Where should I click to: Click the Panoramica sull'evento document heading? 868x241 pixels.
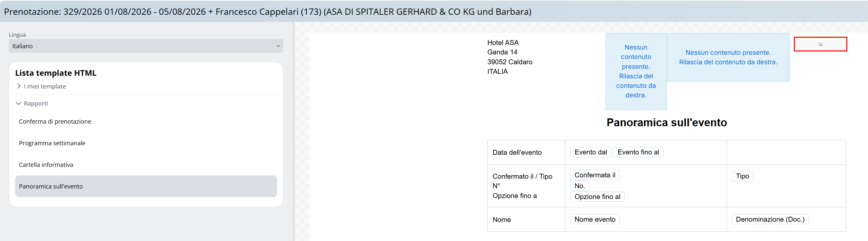(667, 122)
